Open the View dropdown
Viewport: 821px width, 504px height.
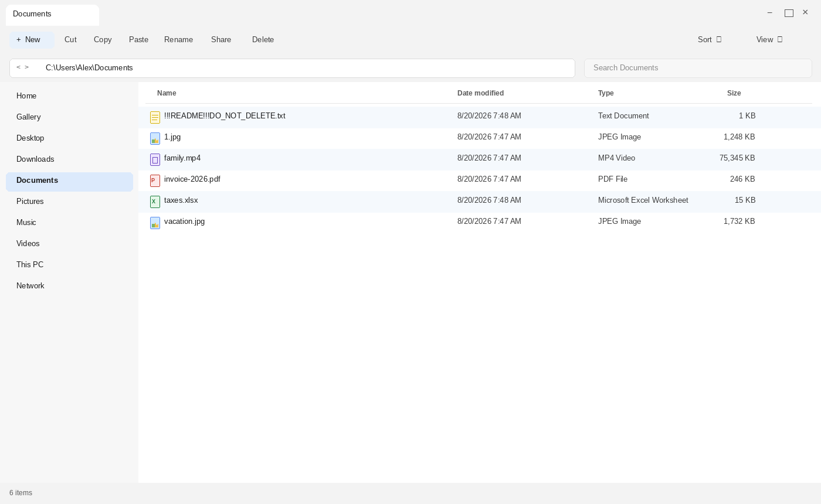(x=769, y=40)
